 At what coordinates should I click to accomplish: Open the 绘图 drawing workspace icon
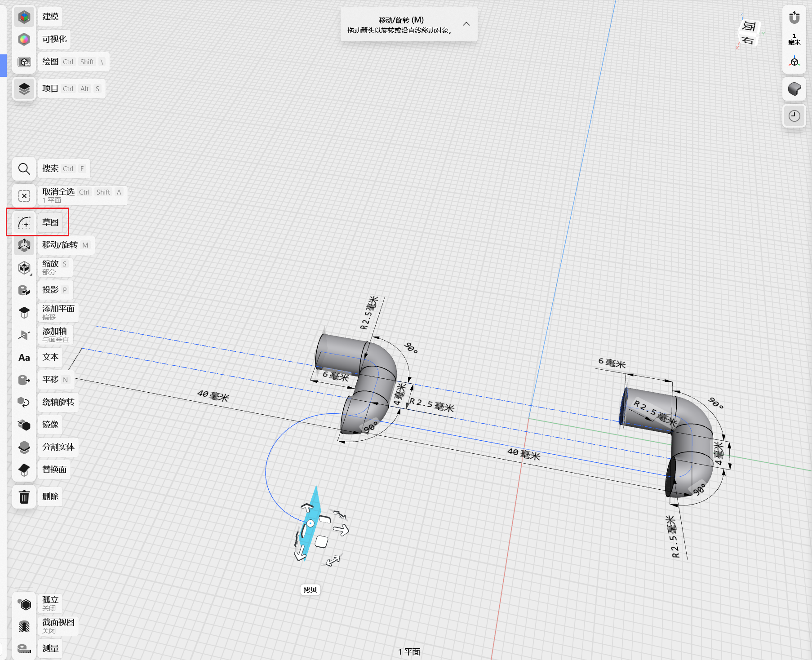point(24,62)
